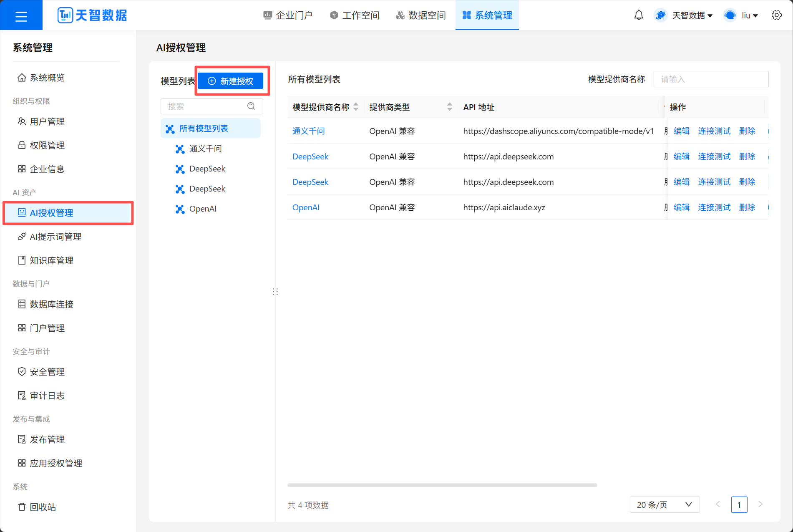Select 所有模型列表 in the model tree
Screen dimensions: 793x532
tap(211, 129)
